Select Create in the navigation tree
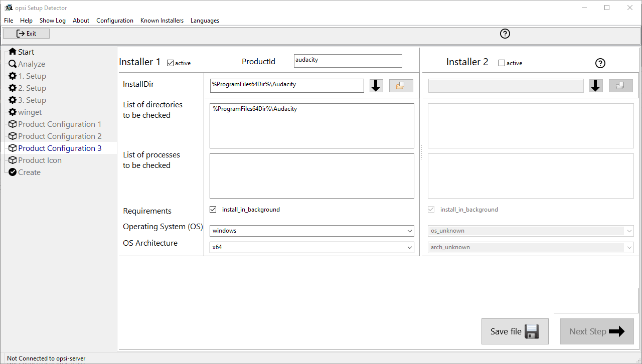Viewport: 642px width, 364px height. pos(29,172)
